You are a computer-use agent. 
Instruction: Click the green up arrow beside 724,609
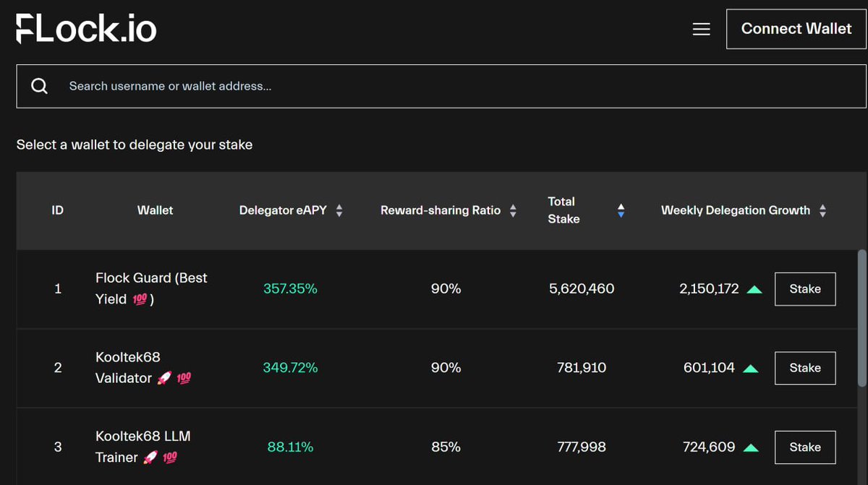(751, 447)
